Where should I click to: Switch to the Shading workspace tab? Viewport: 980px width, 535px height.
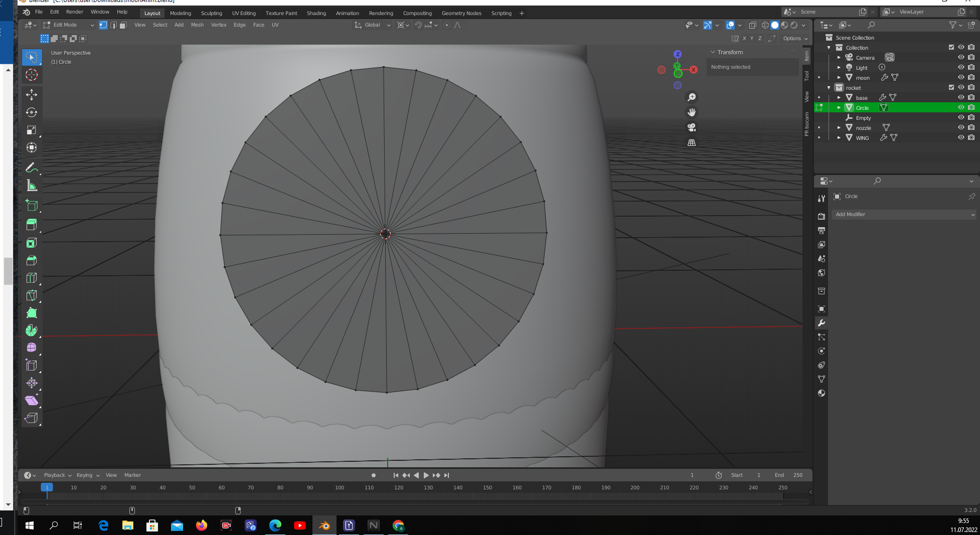[316, 14]
